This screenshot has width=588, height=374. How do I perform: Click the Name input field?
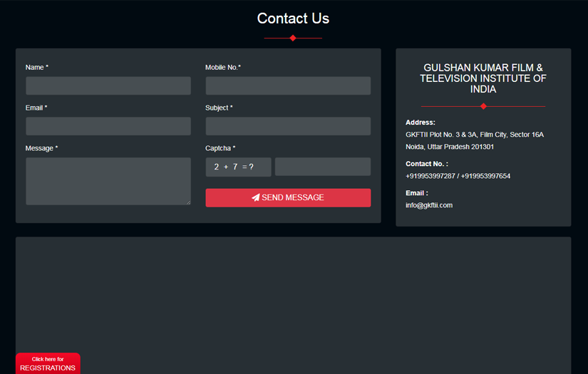[x=108, y=85]
